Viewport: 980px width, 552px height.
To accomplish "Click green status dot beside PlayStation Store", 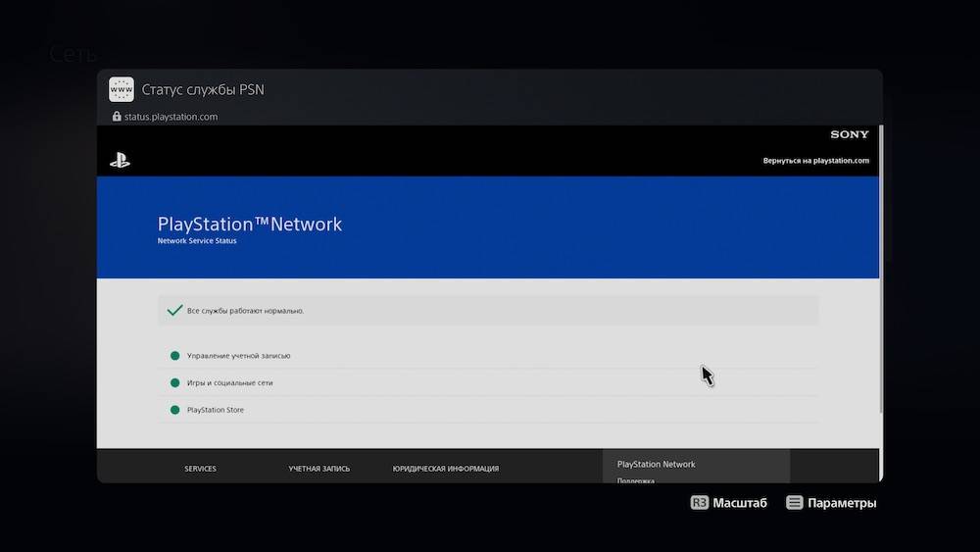I will coord(174,410).
